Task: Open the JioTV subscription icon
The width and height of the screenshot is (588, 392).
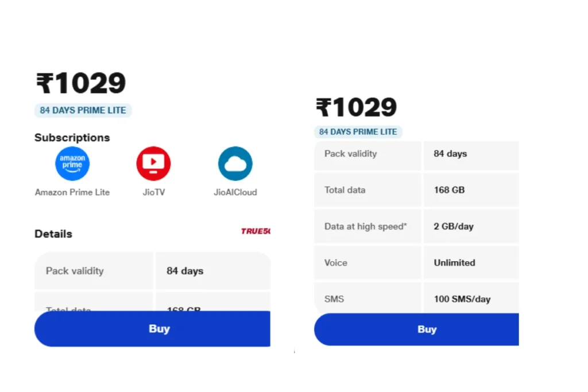Action: tap(153, 164)
